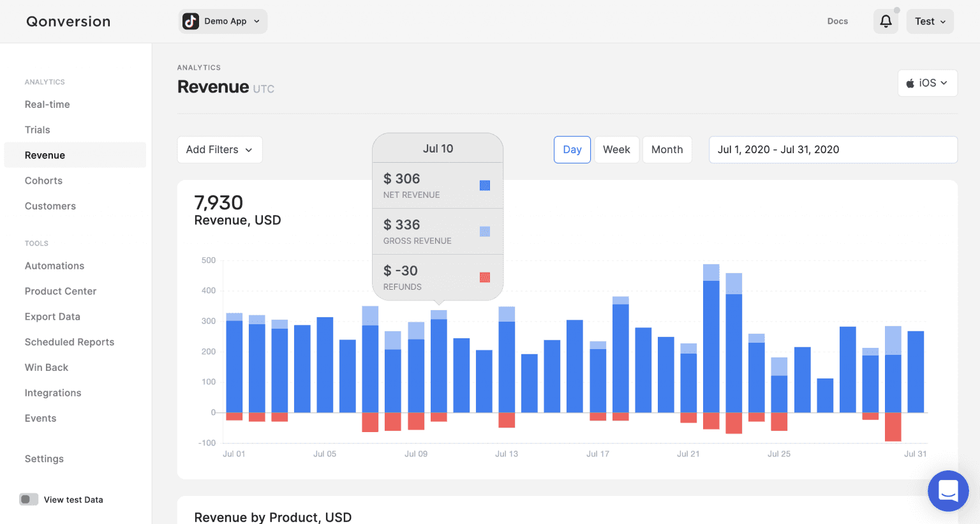Open the Cohorts section
This screenshot has width=980, height=524.
click(x=43, y=181)
